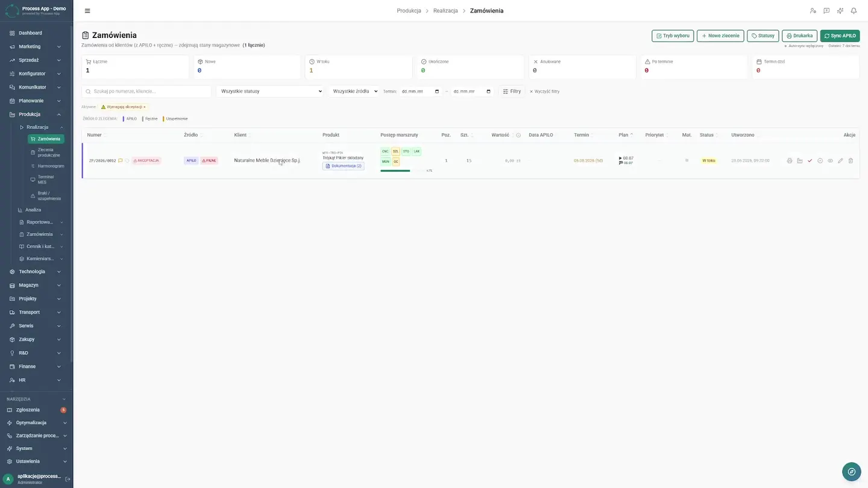868x488 pixels.
Task: Open the Filtry button
Action: [x=512, y=91]
